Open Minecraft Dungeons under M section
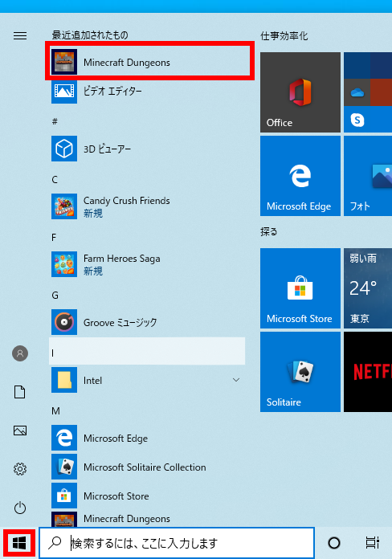Viewport: 392px width, 559px height. point(147,519)
